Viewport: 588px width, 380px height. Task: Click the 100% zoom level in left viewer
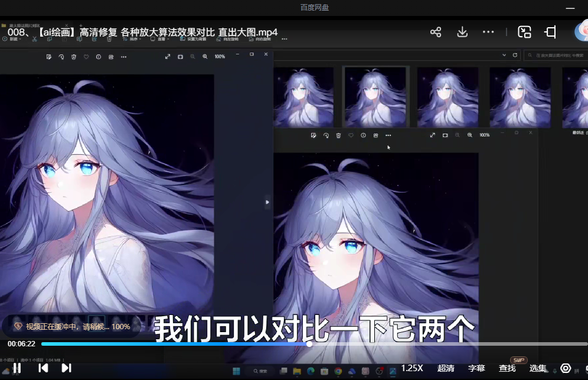(x=220, y=56)
